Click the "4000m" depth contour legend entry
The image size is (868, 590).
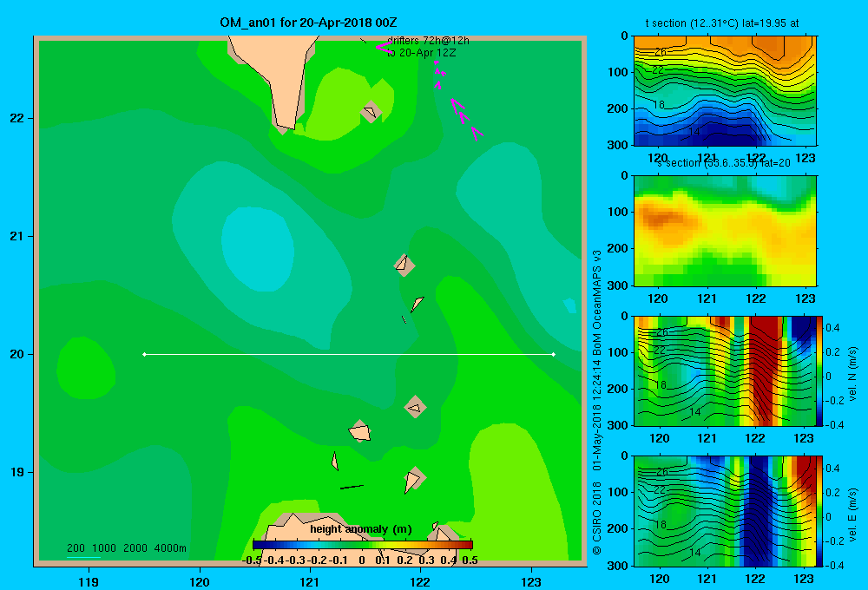(170, 548)
